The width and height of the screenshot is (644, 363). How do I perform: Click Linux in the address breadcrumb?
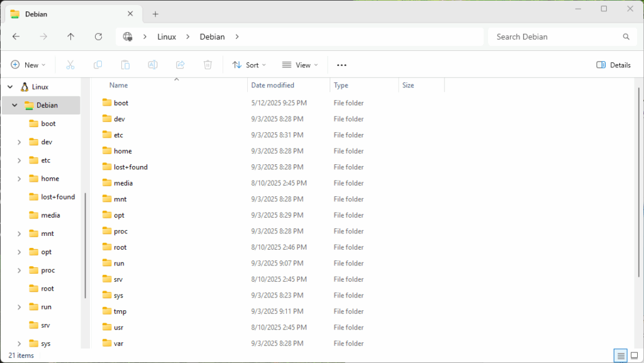166,36
